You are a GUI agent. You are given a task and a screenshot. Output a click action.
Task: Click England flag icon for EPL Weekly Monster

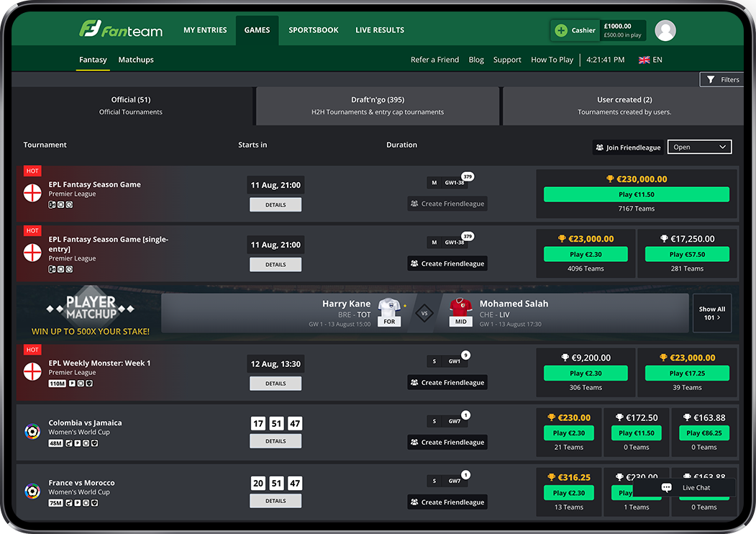click(32, 371)
